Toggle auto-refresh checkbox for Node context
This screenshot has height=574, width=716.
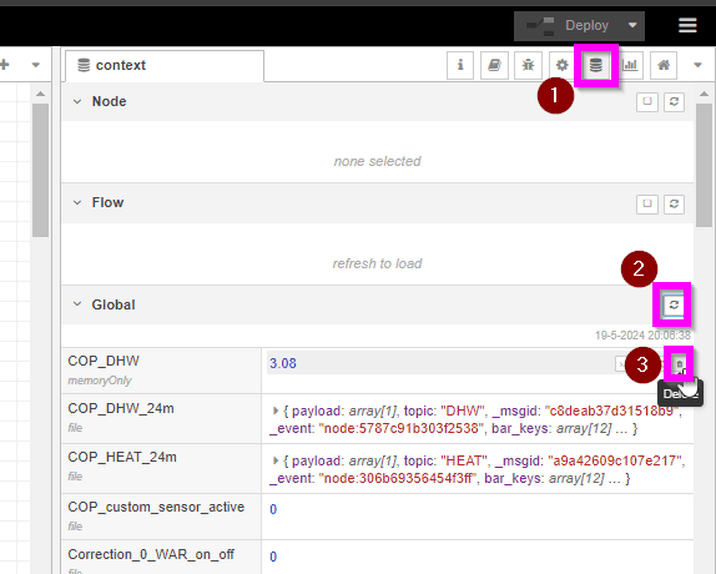(647, 102)
